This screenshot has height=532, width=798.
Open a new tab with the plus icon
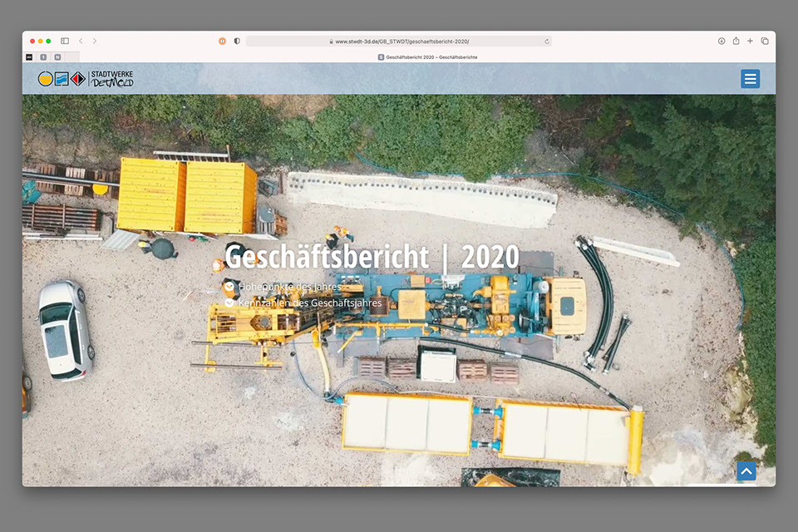(750, 41)
